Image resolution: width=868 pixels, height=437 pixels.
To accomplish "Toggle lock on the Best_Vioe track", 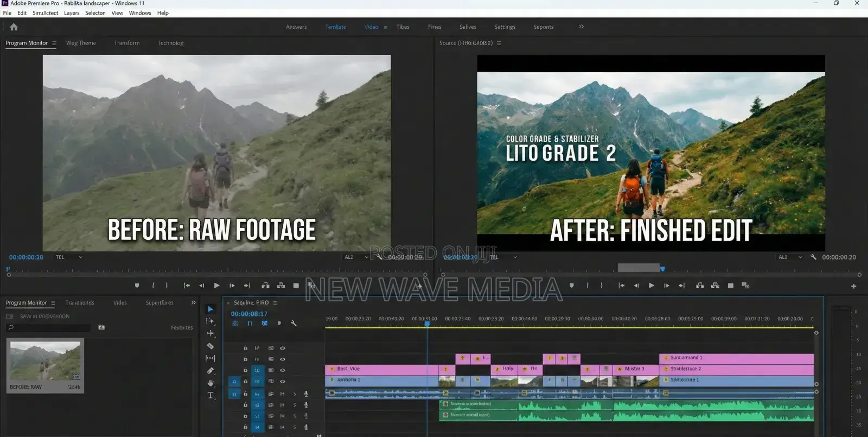I will (245, 370).
